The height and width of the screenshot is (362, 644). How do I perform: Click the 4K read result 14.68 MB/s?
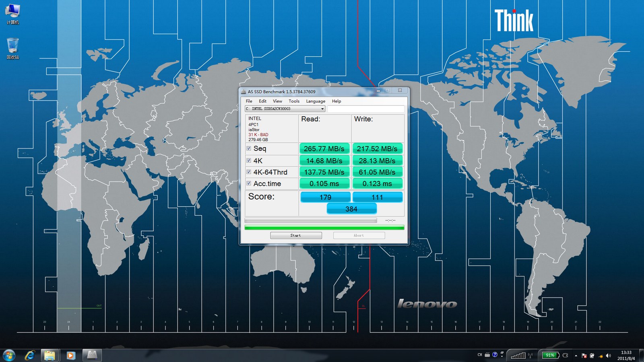coord(324,160)
